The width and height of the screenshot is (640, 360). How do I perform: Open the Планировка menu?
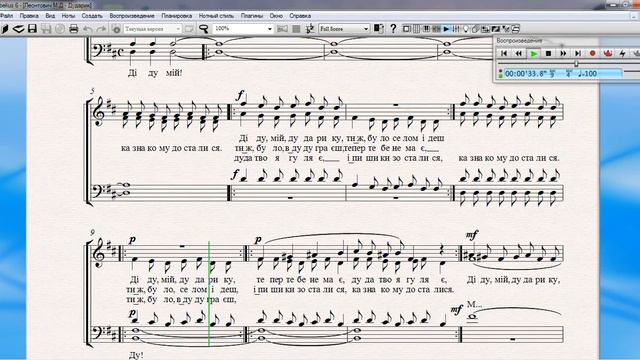pyautogui.click(x=176, y=16)
